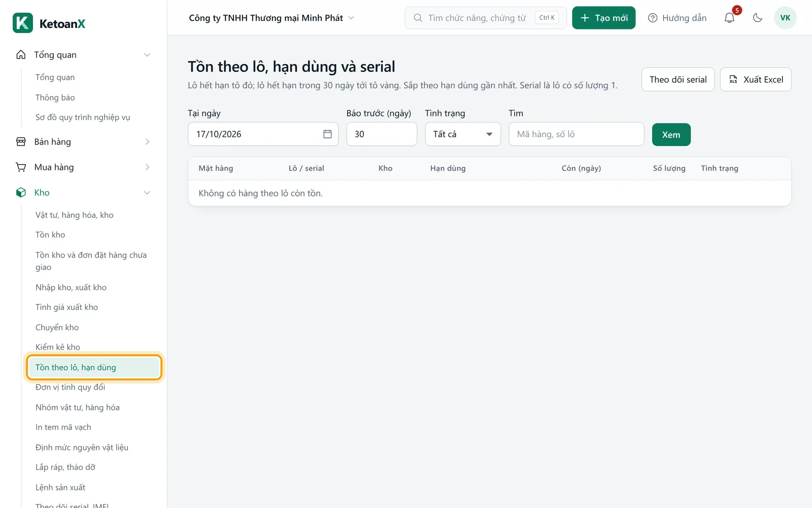The image size is (812, 508).
Task: Expand the Mua hàng section chevron
Action: pos(147,167)
